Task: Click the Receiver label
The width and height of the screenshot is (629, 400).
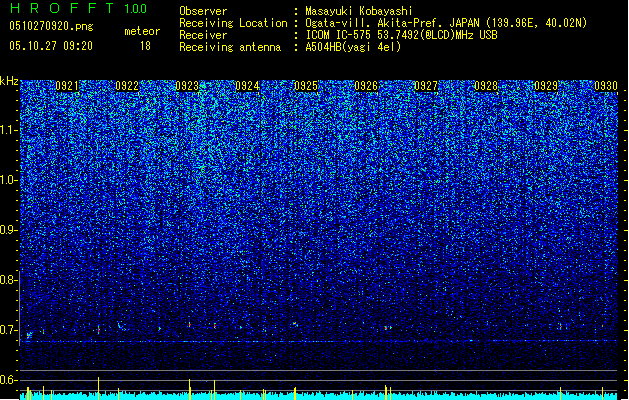Action: tap(203, 35)
